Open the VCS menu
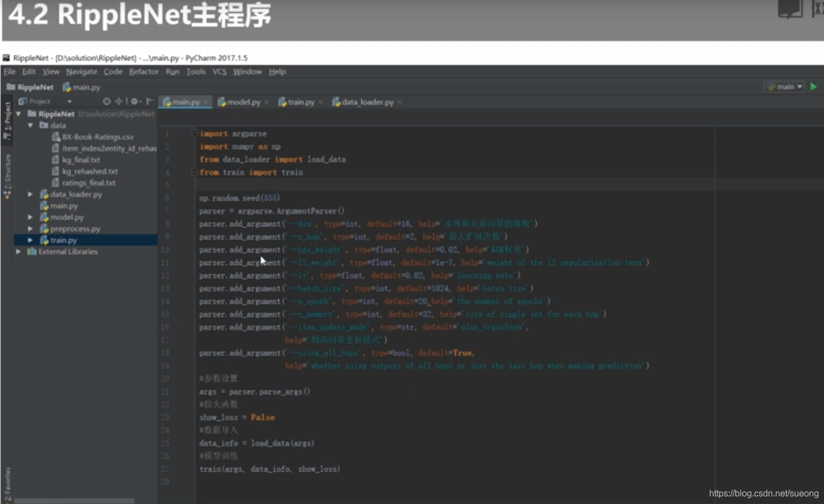This screenshot has width=824, height=504. (x=220, y=72)
